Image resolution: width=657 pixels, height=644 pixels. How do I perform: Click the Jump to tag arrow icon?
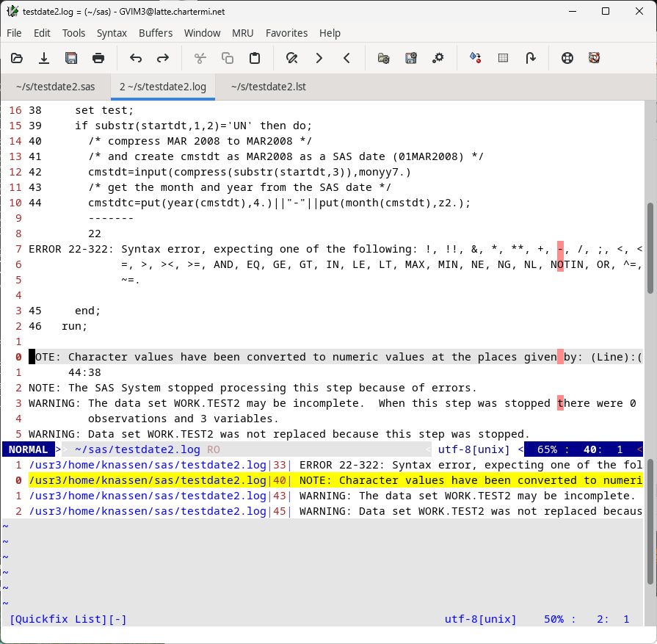(531, 58)
